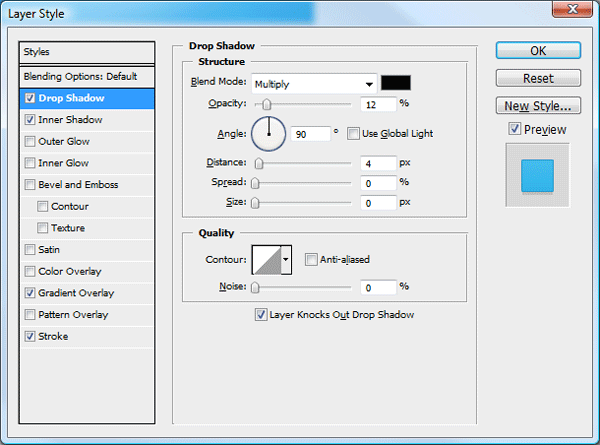The width and height of the screenshot is (600, 445).
Task: Open the Pattern Overlay settings
Action: pos(87,315)
